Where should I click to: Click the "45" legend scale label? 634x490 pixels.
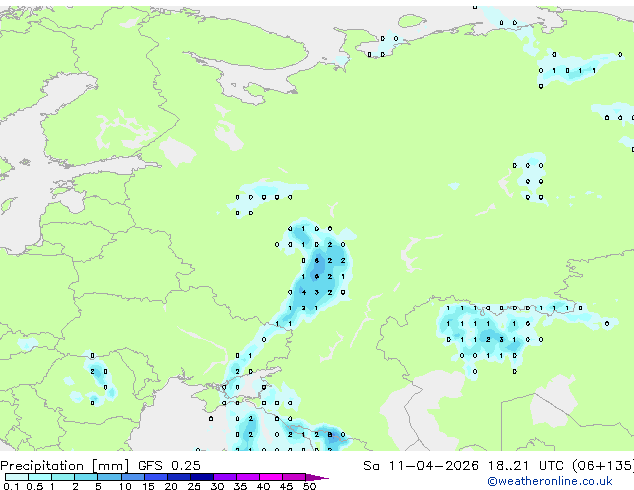pos(287,486)
